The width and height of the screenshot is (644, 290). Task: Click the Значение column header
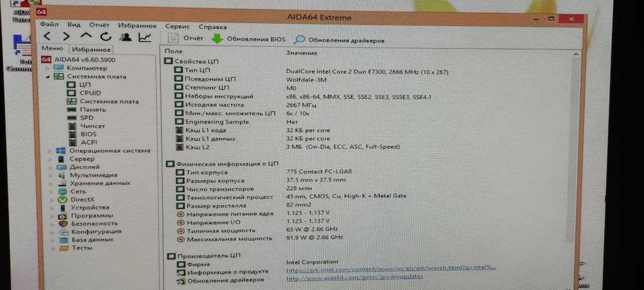[x=301, y=53]
